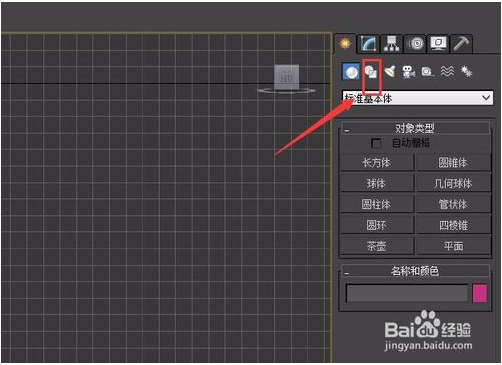Click the ViewCube in the viewport
Viewport: 502px width, 365px height.
(x=286, y=78)
